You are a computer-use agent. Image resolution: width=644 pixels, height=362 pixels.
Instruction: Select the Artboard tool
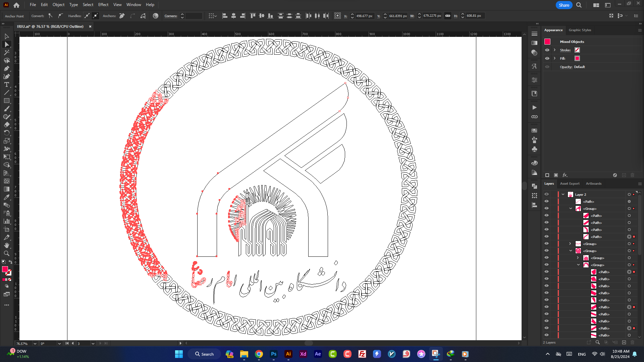(7, 229)
